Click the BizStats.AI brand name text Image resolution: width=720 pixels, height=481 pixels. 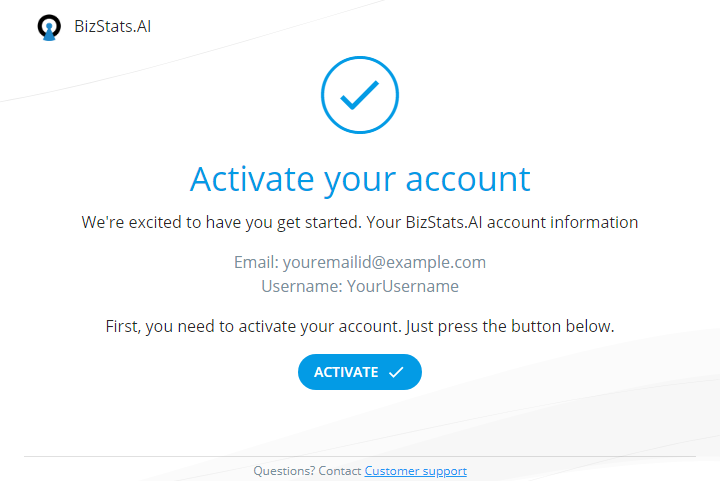coord(112,27)
